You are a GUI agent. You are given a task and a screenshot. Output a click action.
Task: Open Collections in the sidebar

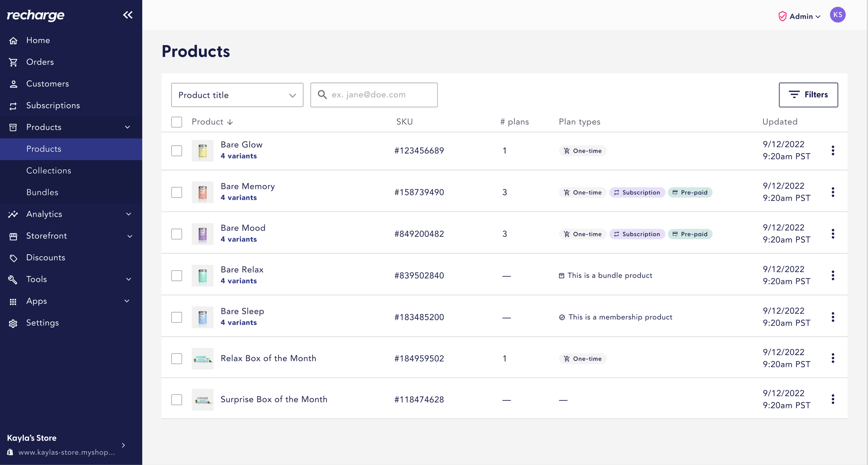(x=49, y=171)
